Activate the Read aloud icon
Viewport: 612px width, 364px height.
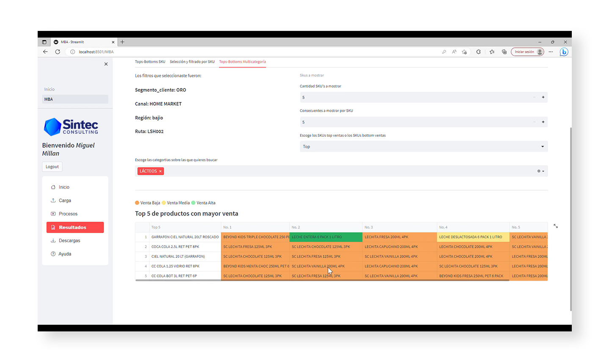[454, 52]
